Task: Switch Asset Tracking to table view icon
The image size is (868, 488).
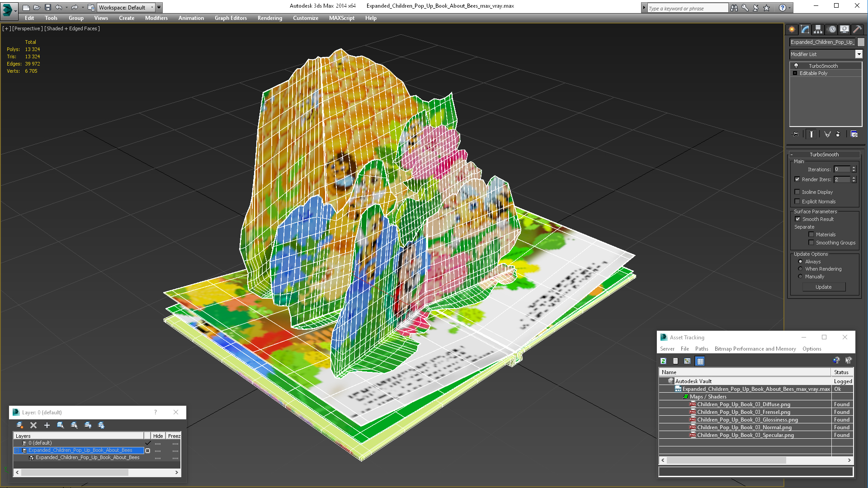Action: 700,361
